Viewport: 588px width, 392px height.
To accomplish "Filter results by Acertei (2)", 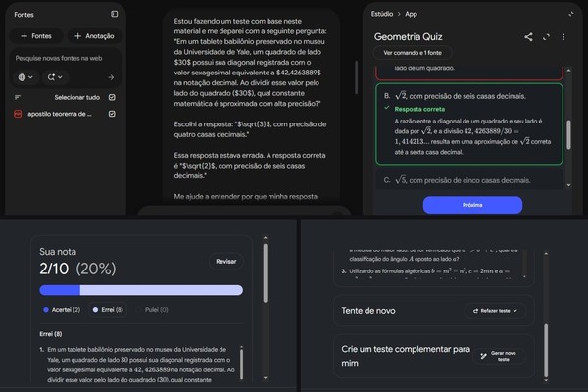I will pos(62,310).
